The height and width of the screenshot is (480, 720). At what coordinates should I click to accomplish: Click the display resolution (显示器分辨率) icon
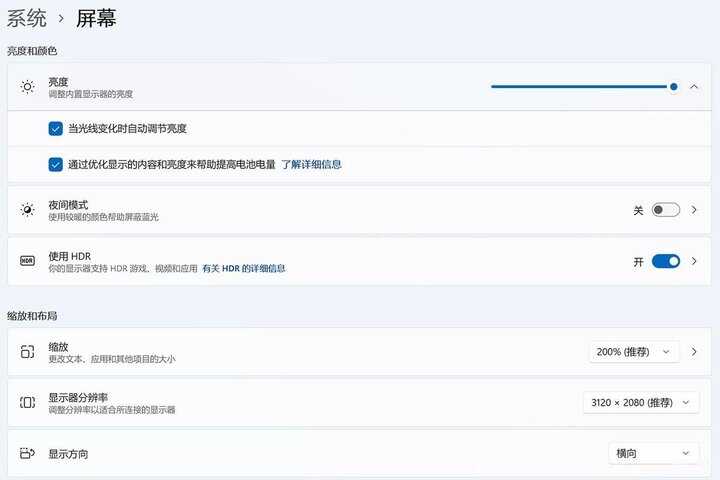(x=27, y=403)
